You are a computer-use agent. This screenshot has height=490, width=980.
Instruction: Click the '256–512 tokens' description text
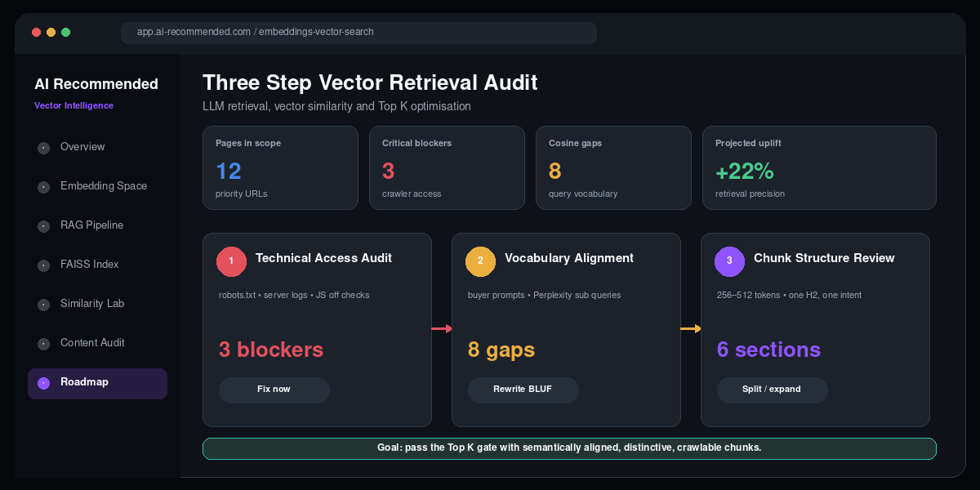tap(789, 295)
